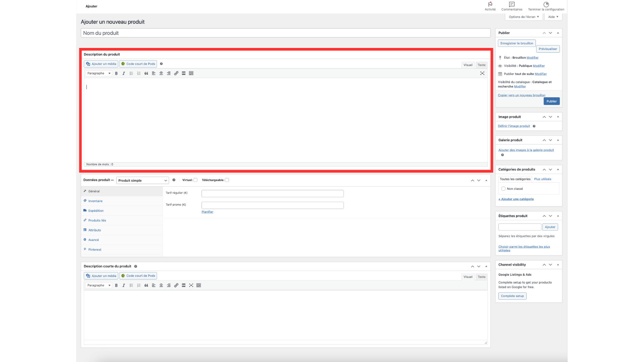Screen dimensions: 644x362
Task: Toggle toolbar in description editor
Action: tap(191, 73)
